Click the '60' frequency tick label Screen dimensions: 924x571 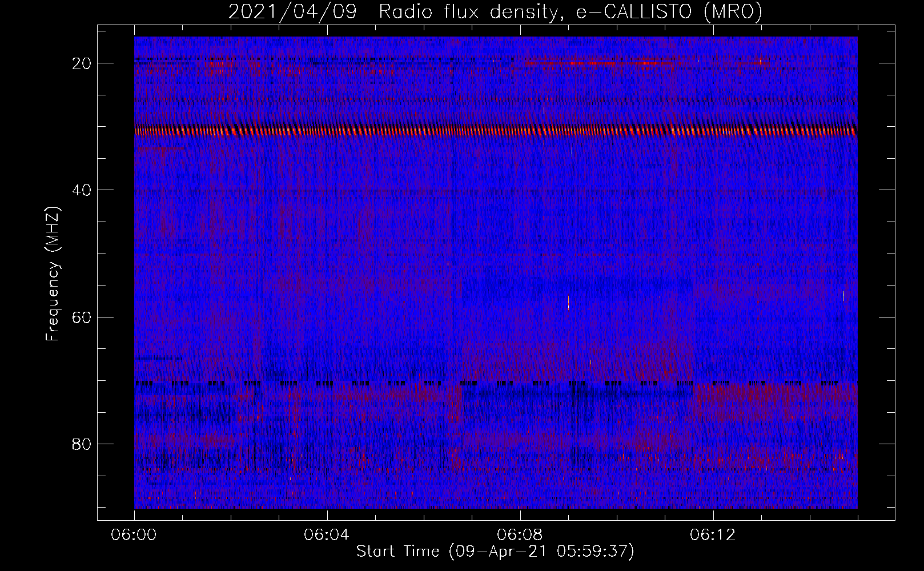coord(82,317)
